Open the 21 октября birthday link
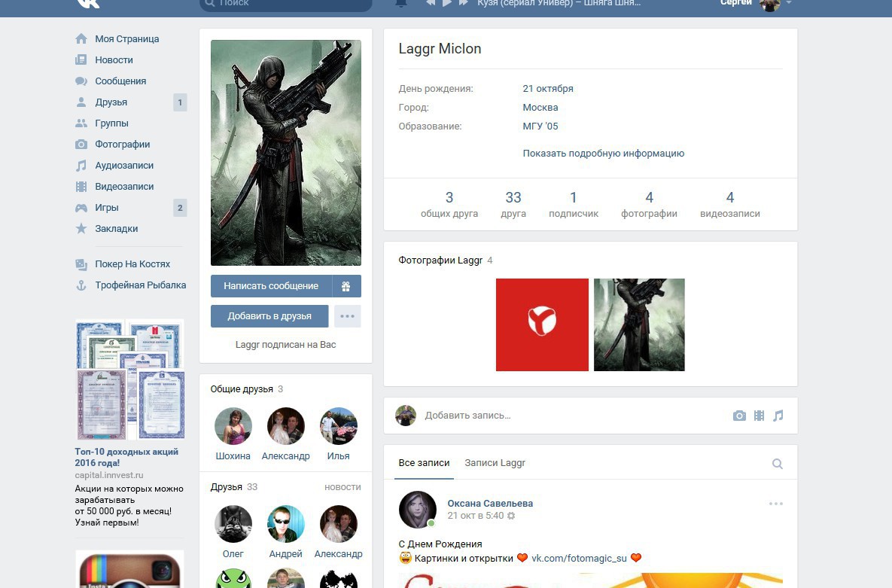 [548, 88]
